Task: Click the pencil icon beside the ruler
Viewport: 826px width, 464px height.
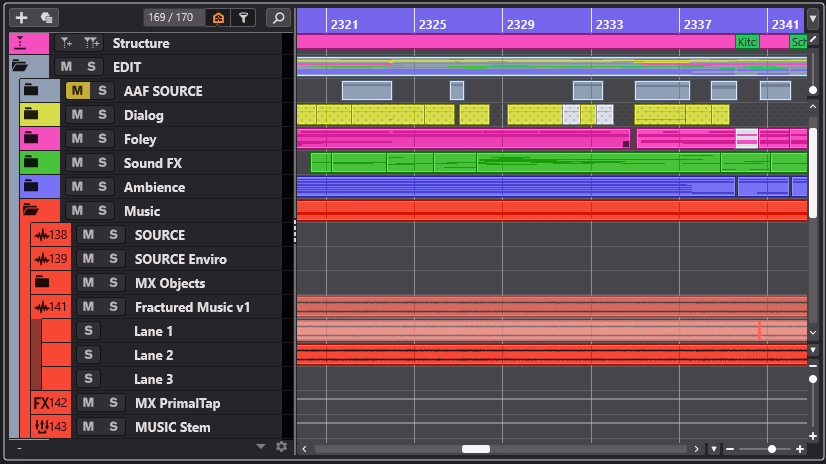Action: (813, 40)
